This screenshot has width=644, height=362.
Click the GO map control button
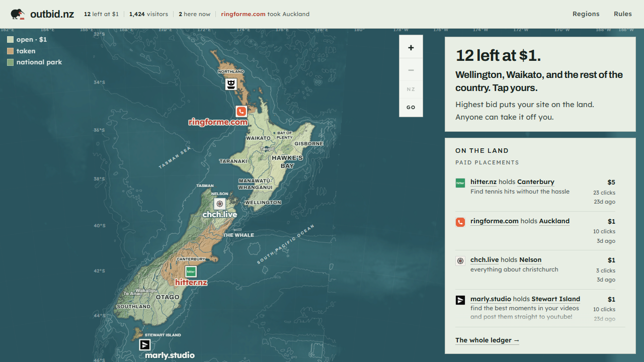[x=411, y=108]
